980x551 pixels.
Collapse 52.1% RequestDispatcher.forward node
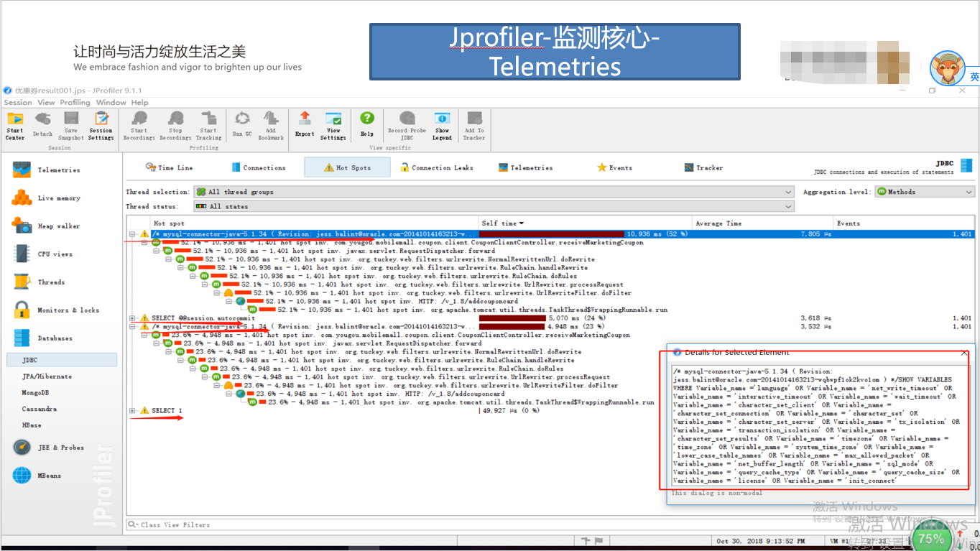(x=156, y=251)
